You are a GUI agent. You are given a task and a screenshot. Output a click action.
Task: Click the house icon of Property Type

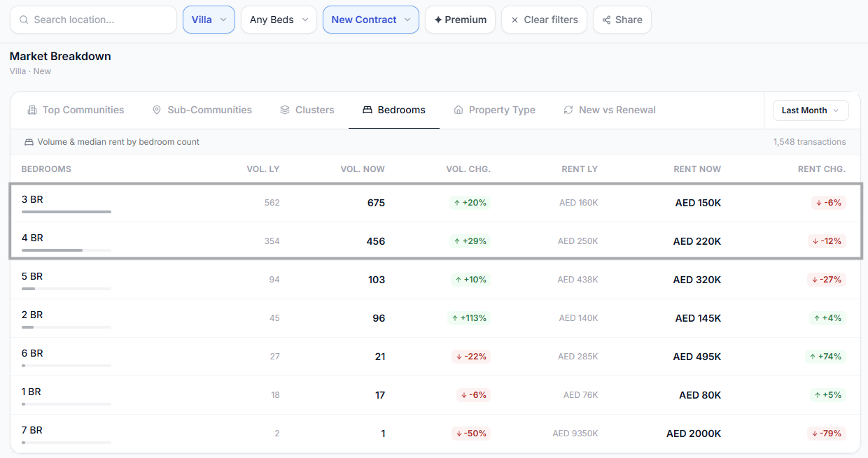pos(458,110)
